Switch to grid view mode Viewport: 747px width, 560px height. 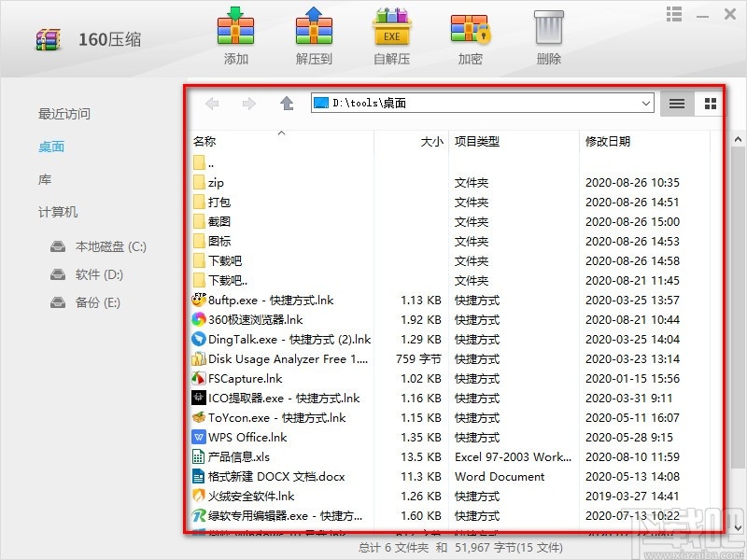tap(708, 104)
